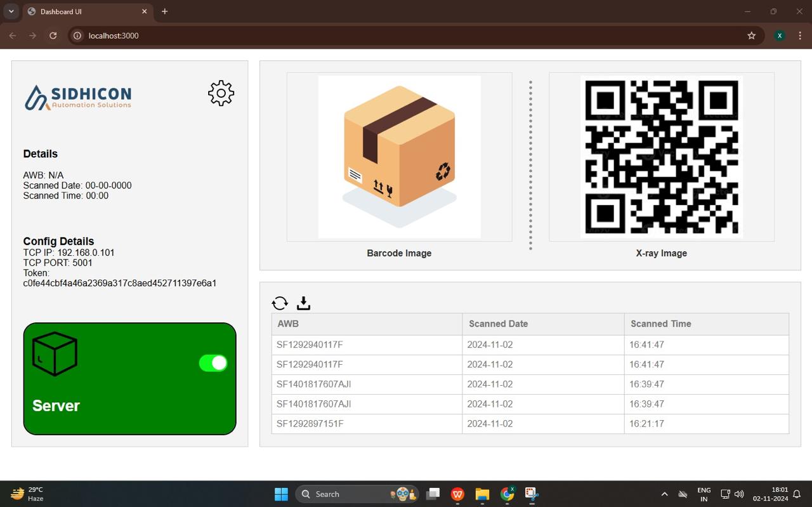812x507 pixels.
Task: Click the AWB column header
Action: coord(367,324)
